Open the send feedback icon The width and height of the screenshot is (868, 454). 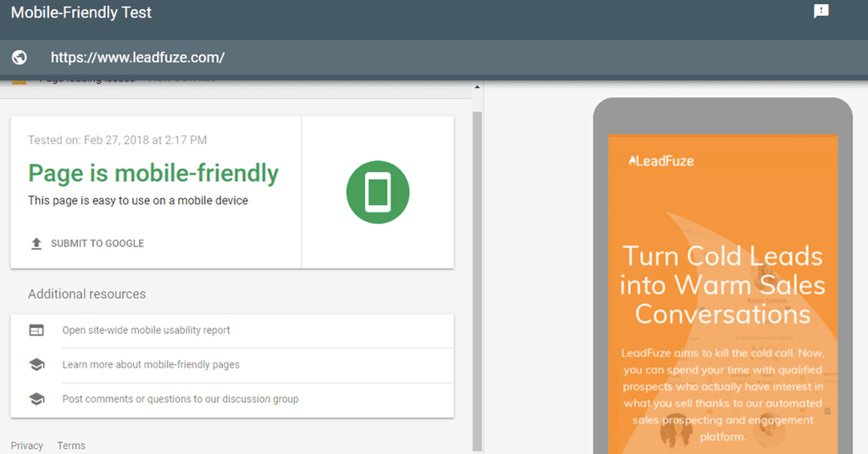821,11
